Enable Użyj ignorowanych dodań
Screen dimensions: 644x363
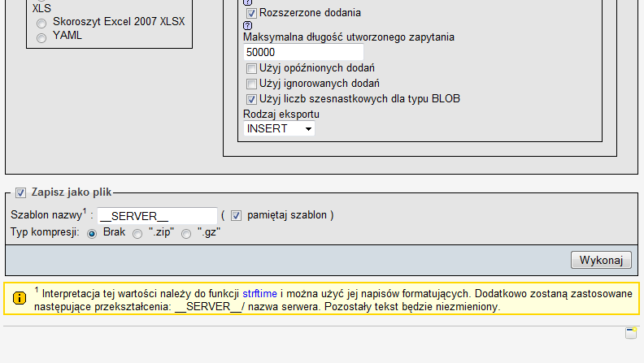point(251,84)
